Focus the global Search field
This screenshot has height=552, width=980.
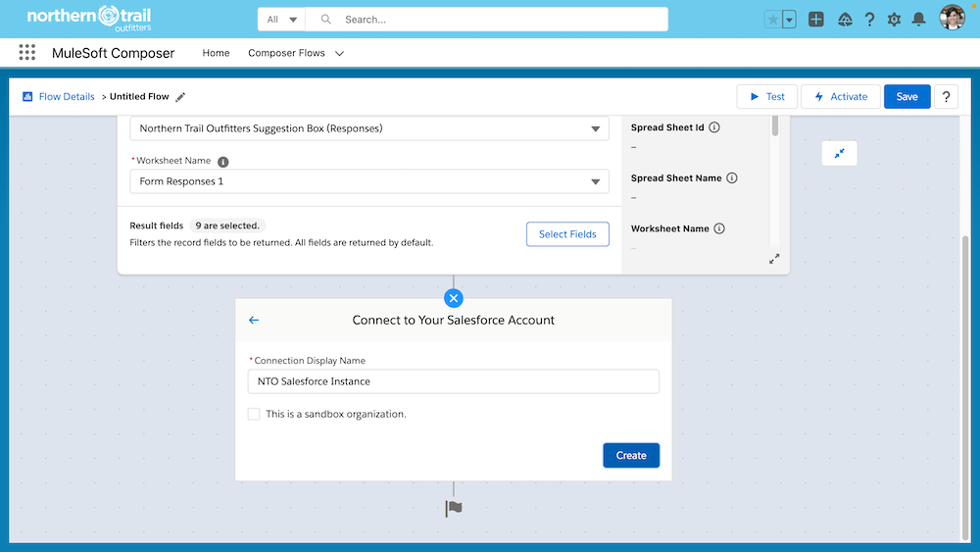point(486,20)
